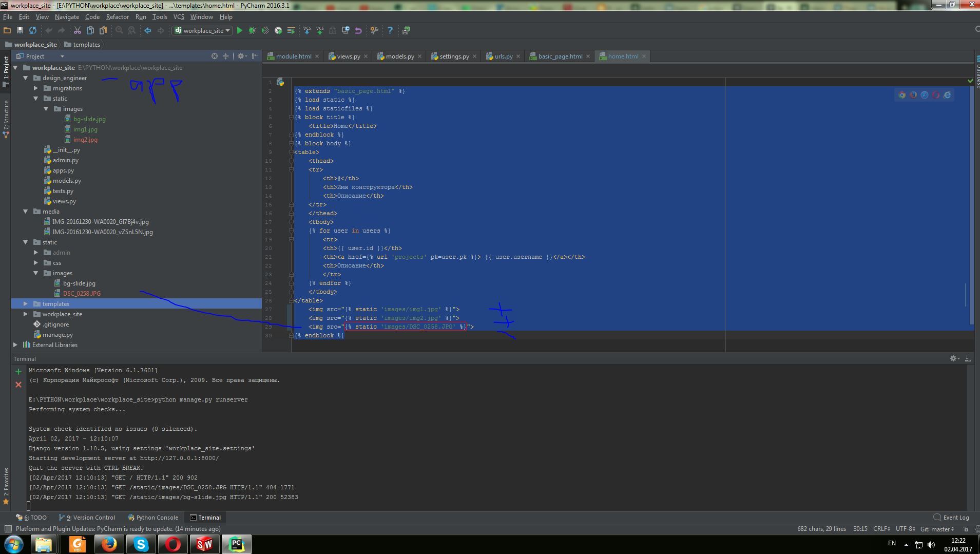Expand the templates folder
The height and width of the screenshot is (554, 980).
coord(26,304)
